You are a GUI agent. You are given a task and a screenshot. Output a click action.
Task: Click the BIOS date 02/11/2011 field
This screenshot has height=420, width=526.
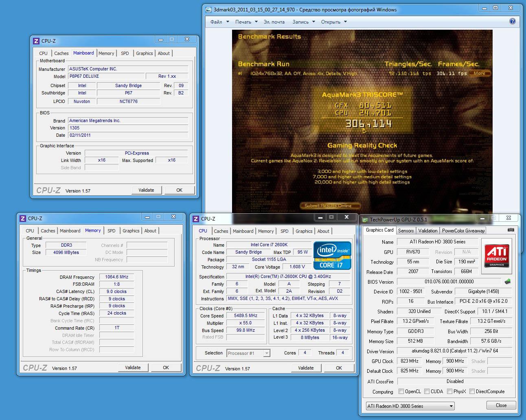pos(128,135)
